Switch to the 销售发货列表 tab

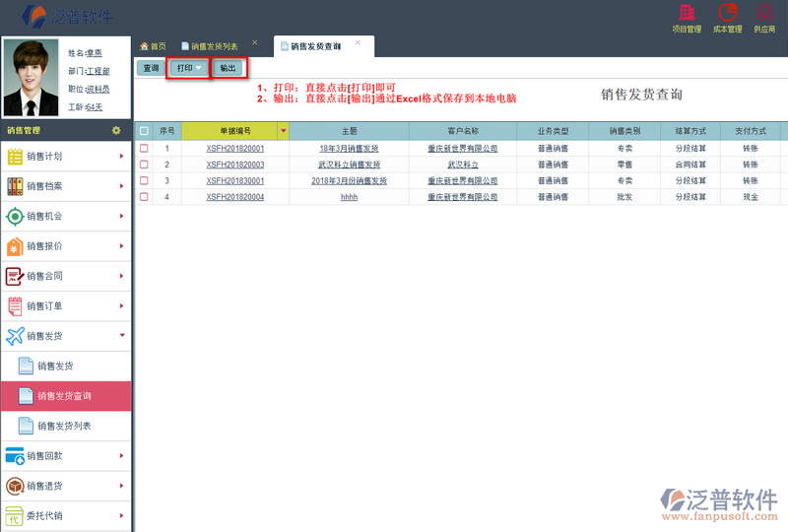click(214, 46)
